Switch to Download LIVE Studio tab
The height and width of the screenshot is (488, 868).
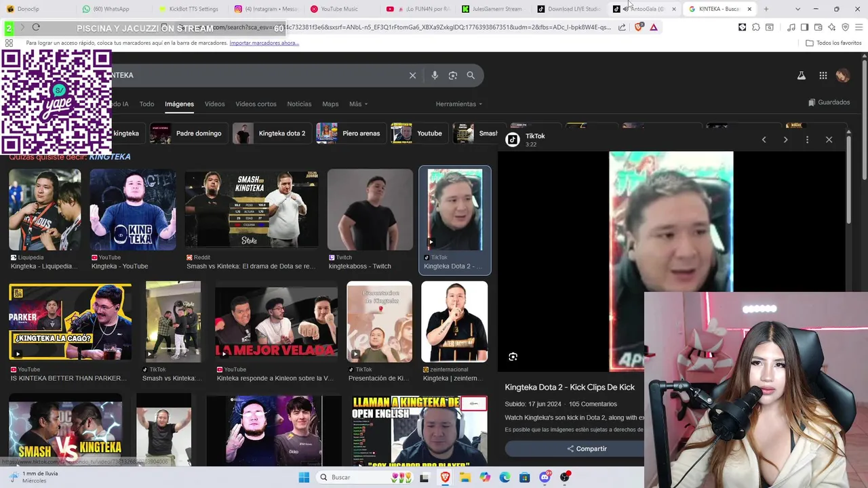[x=568, y=9]
